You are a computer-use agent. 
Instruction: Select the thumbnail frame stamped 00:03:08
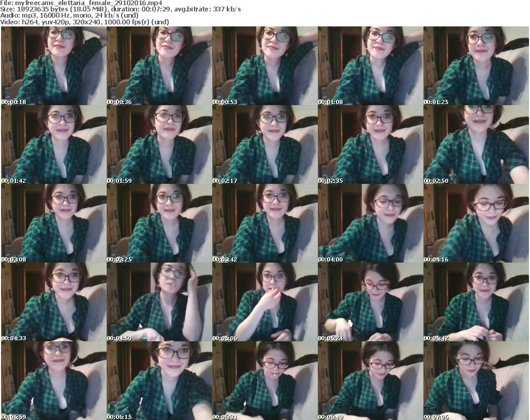54,224
